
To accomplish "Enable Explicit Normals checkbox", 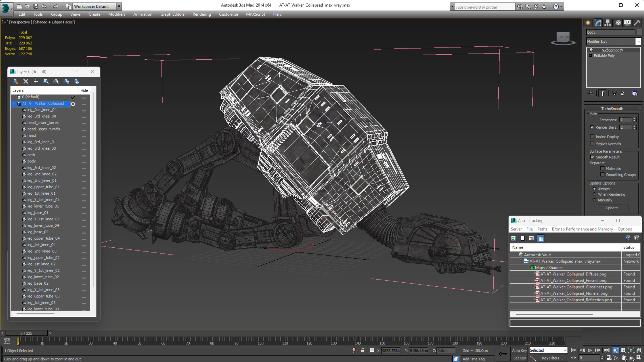I will point(592,144).
